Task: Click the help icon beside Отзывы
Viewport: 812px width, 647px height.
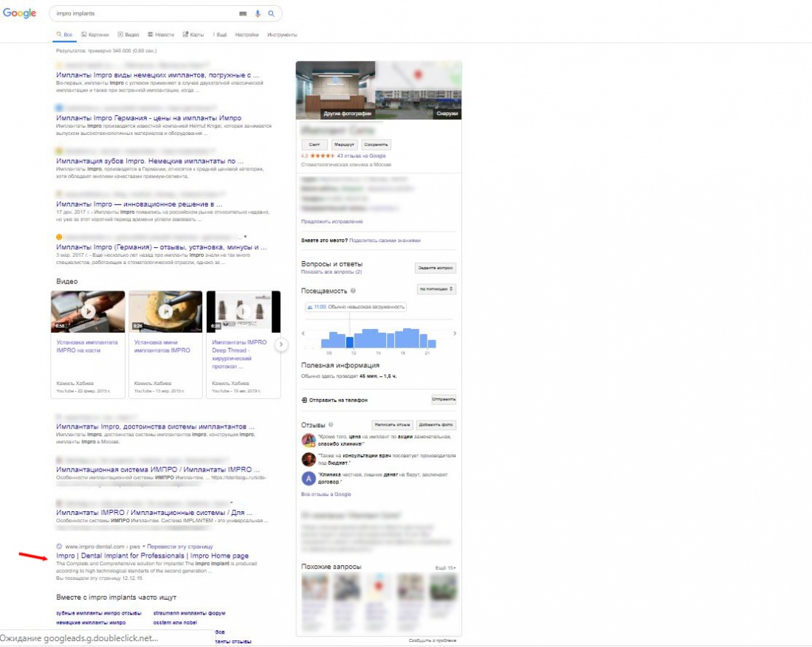Action: 331,425
